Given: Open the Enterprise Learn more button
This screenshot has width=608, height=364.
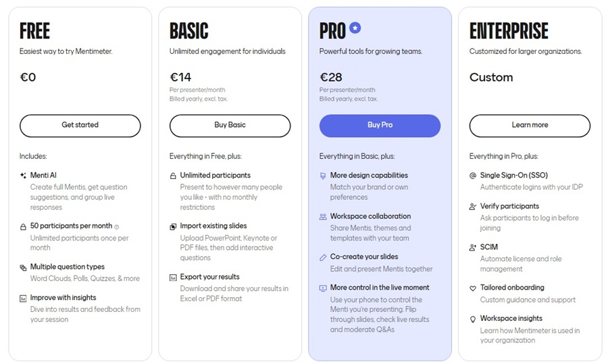Looking at the screenshot, I should (x=530, y=126).
